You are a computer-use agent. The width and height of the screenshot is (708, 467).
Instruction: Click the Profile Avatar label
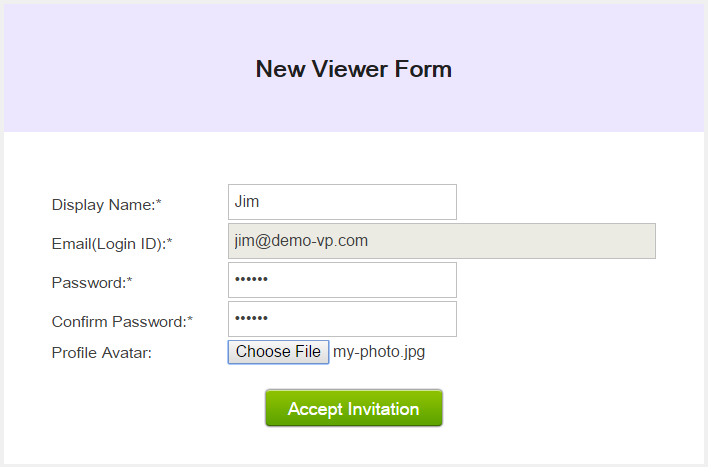101,352
